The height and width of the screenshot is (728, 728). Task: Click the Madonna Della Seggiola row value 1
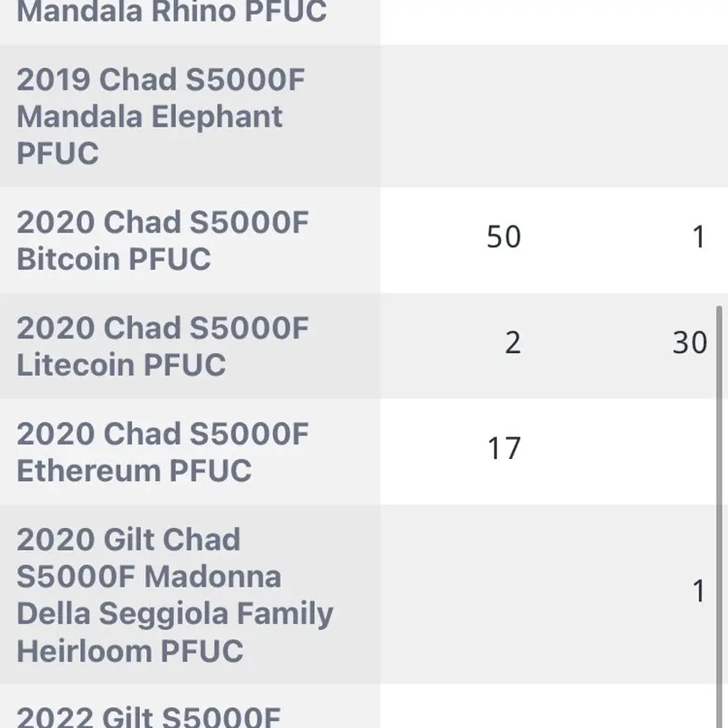700,591
